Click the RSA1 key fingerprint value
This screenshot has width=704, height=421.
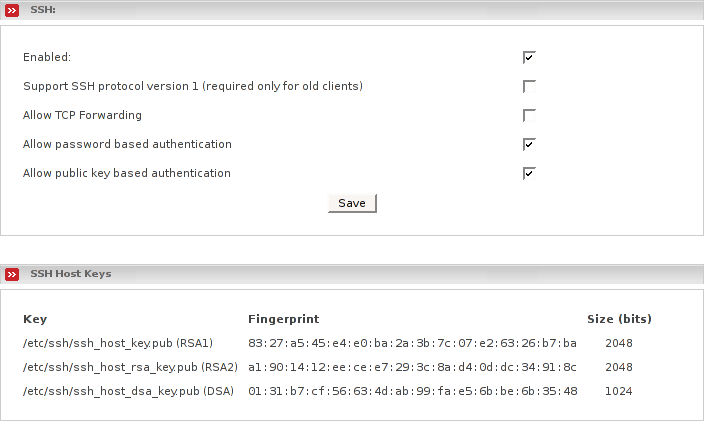(x=412, y=343)
